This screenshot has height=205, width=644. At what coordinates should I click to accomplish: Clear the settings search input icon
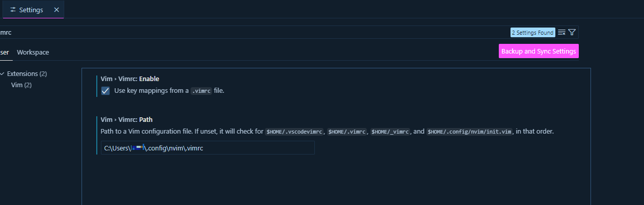coord(561,32)
